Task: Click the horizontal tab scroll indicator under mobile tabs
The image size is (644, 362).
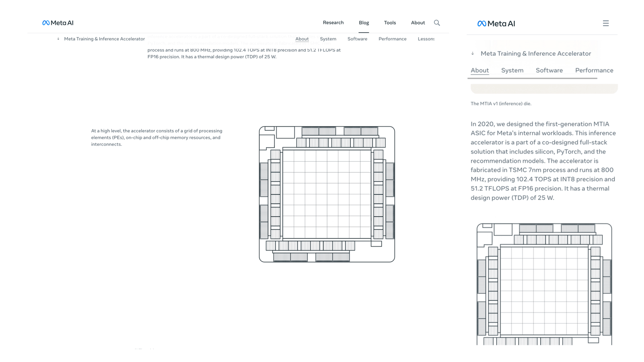Action: (532, 78)
